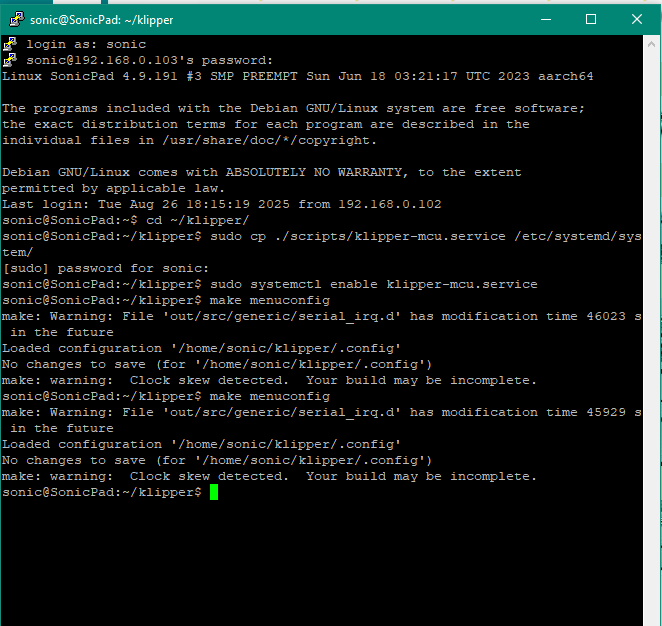Click the text 'login as: sonic'
This screenshot has width=662, height=626.
(x=86, y=44)
